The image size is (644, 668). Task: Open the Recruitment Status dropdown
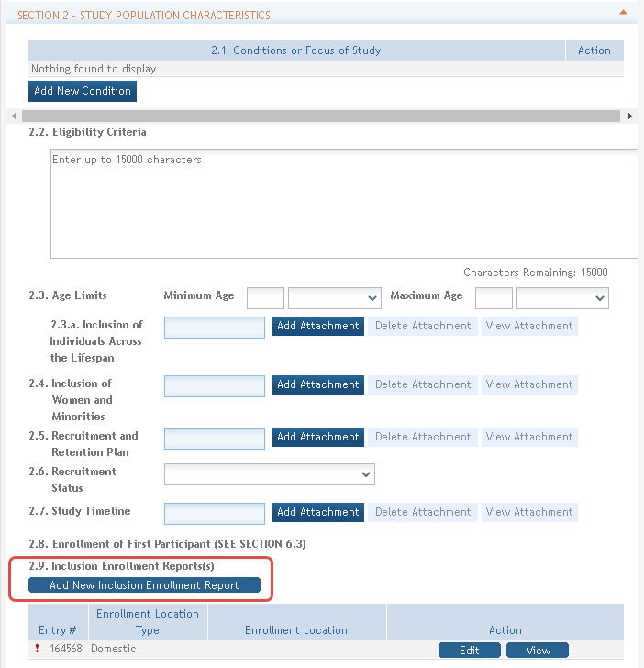click(270, 474)
